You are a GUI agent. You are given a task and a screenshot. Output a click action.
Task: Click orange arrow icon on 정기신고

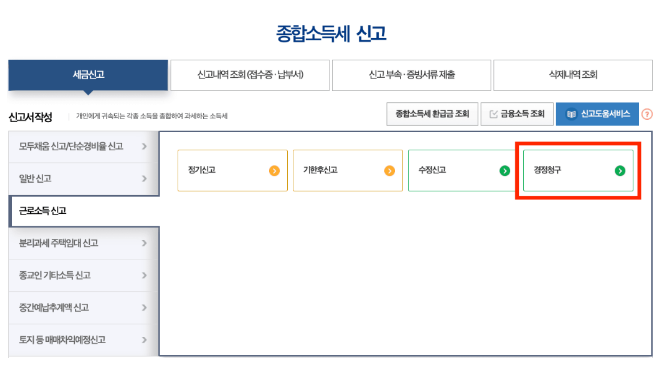click(274, 170)
